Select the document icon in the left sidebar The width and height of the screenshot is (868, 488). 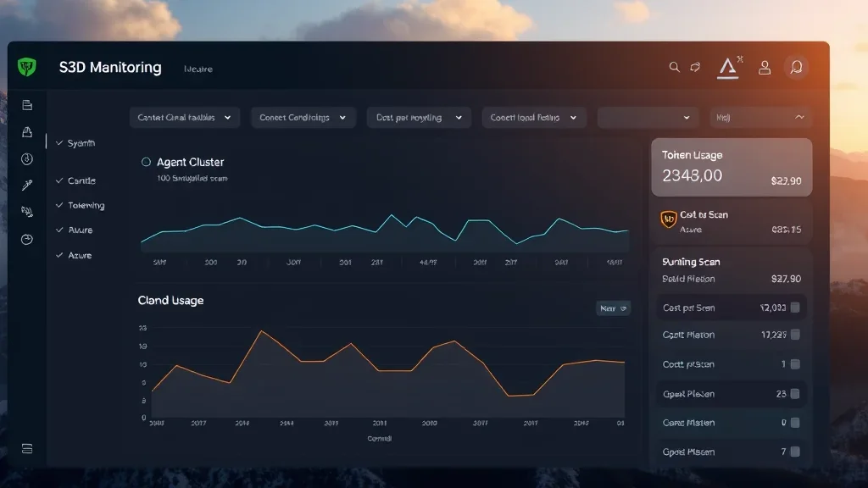click(26, 105)
